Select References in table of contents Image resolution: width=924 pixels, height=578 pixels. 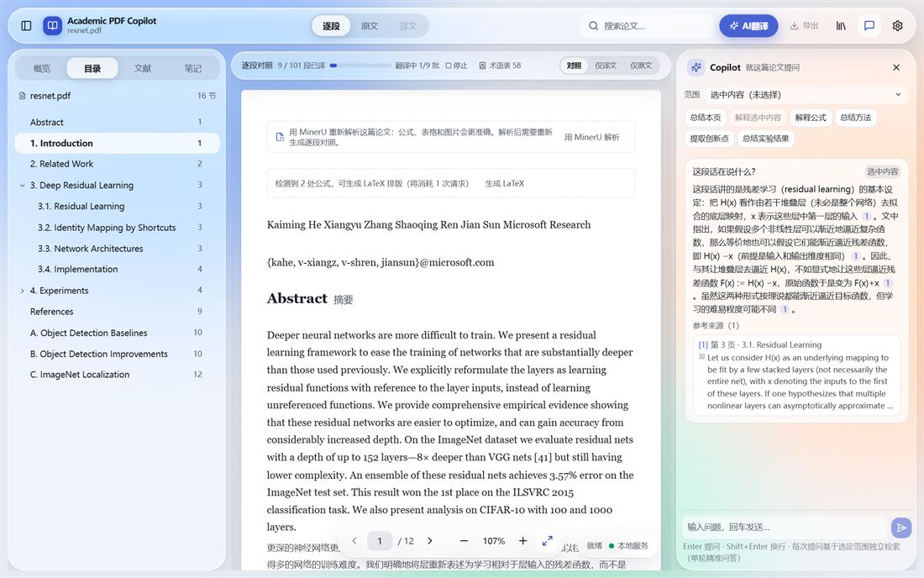118,312
